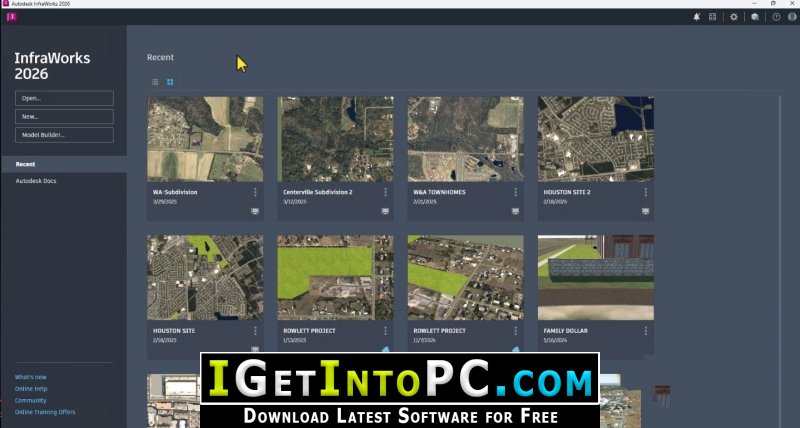Open ROWLETT PROJECT thumbnail dated 11/7/2024

tap(465, 278)
